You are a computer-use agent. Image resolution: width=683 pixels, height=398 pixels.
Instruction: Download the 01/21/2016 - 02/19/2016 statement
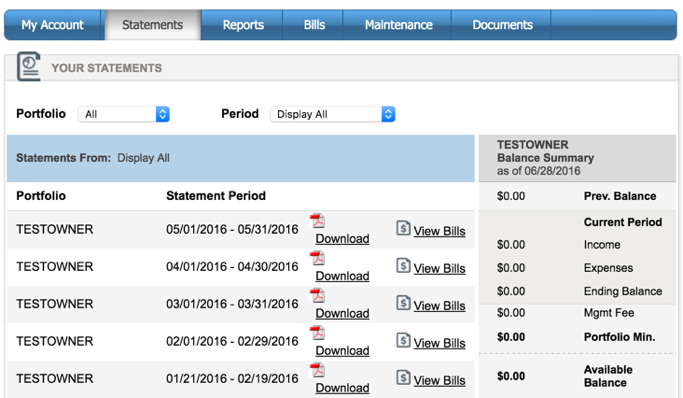coord(342,388)
